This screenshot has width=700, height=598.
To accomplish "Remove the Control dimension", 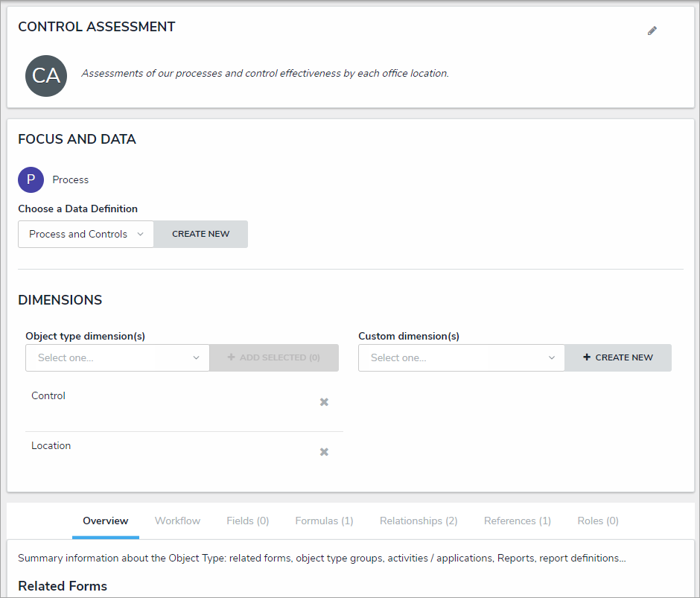I will (324, 402).
